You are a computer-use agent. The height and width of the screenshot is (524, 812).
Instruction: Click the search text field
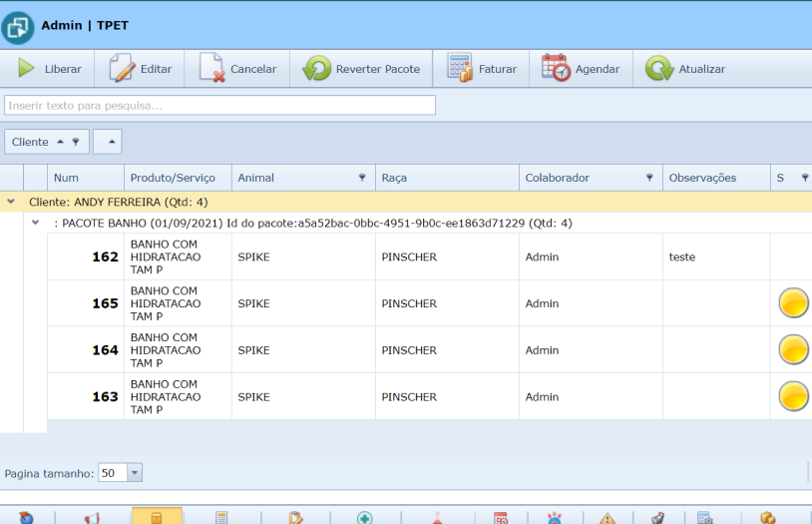219,105
